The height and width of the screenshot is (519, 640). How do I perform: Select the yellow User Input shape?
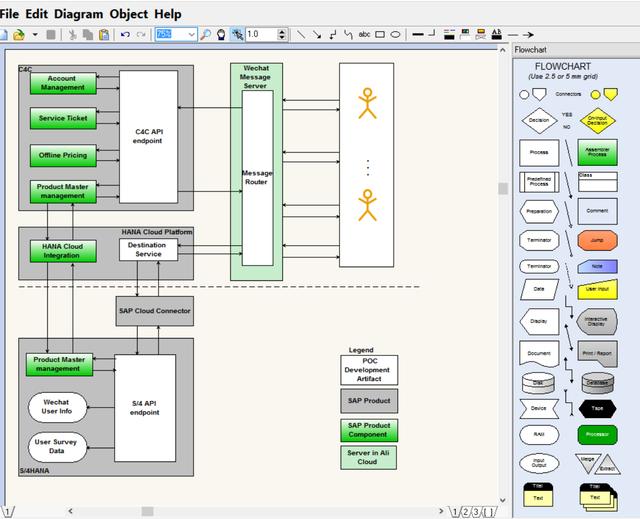click(x=597, y=288)
